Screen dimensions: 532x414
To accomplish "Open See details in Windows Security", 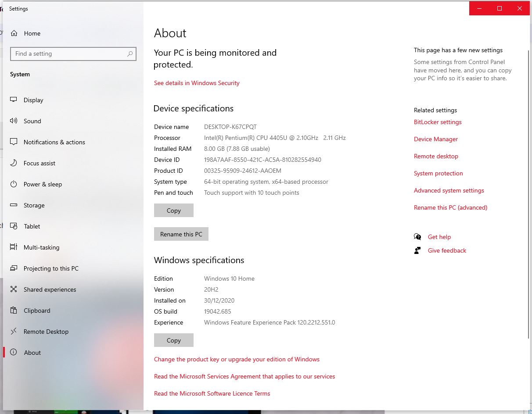I will (x=197, y=83).
